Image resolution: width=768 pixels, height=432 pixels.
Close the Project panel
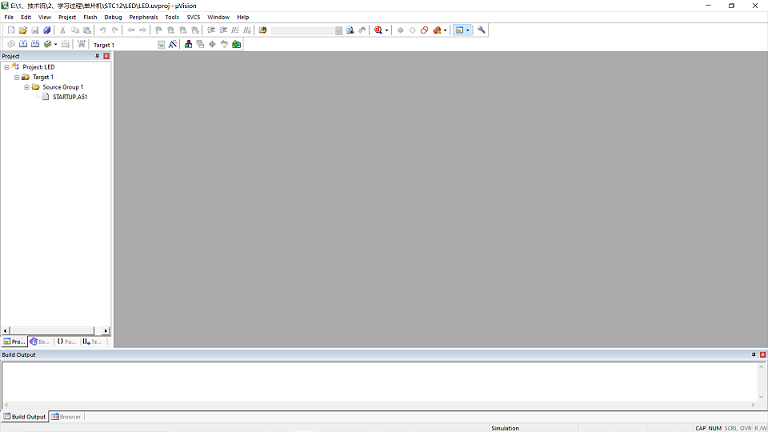coord(106,56)
